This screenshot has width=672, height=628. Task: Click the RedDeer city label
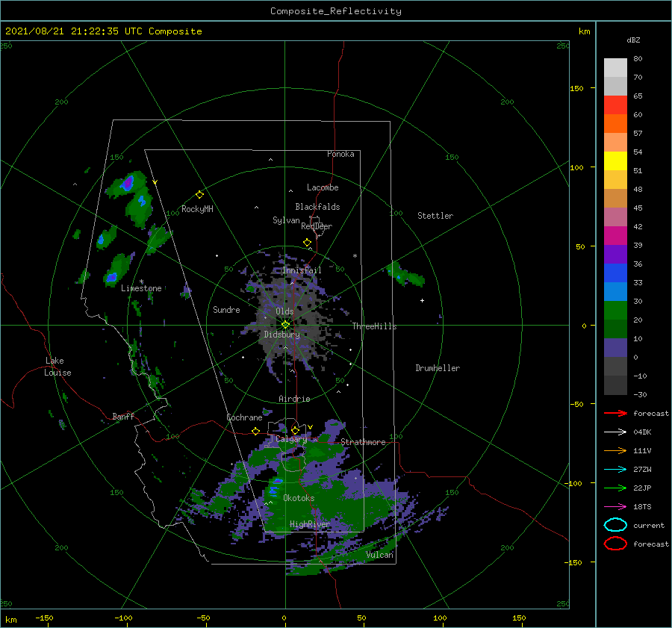point(317,226)
